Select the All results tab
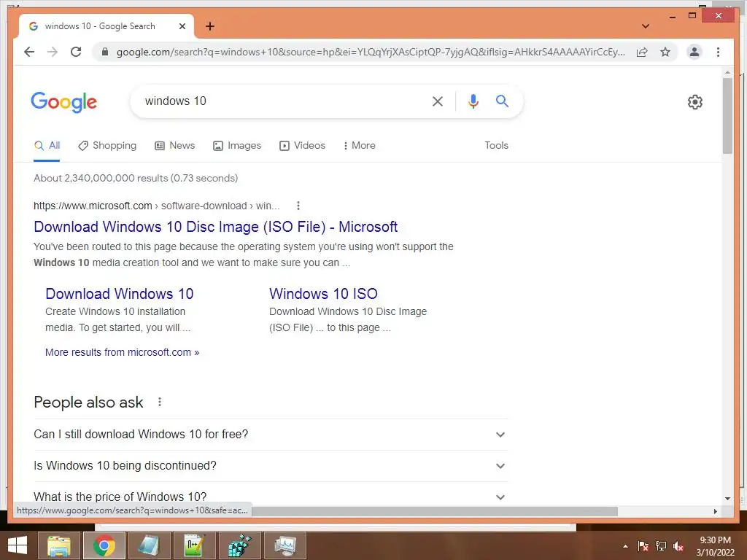 coord(47,146)
